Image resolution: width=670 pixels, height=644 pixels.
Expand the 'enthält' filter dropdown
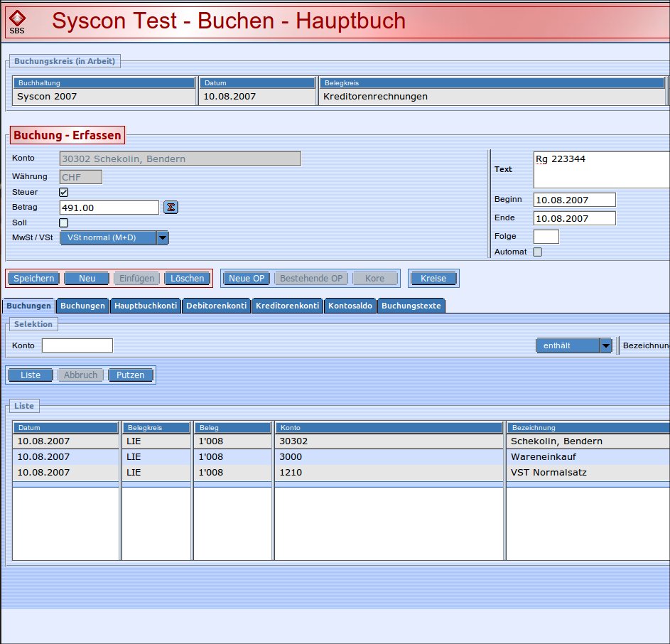[605, 345]
